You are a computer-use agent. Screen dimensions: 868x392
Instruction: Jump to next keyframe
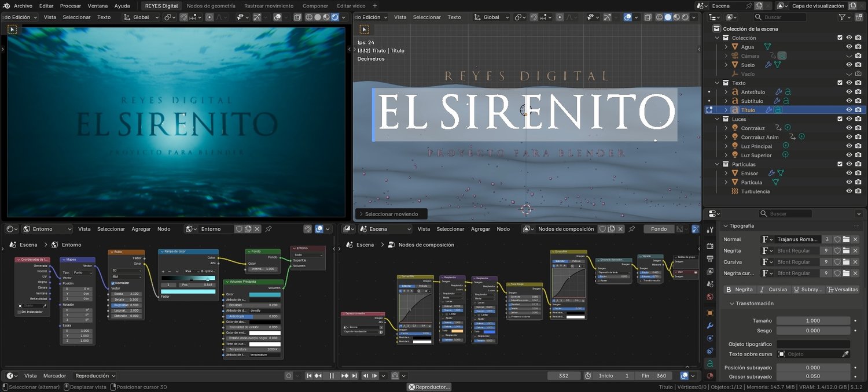(x=345, y=376)
